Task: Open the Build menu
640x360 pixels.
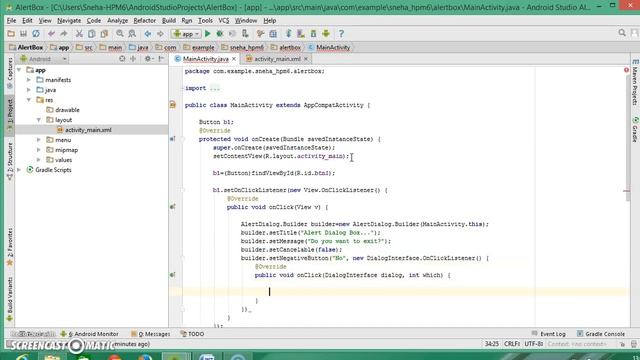Action: click(x=169, y=20)
